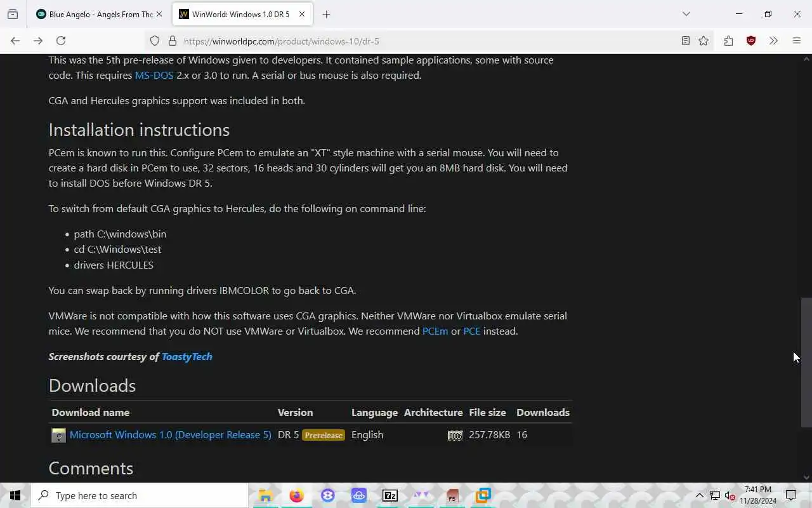Open the Firefox View button
Screen dimensions: 812x508
13,14
